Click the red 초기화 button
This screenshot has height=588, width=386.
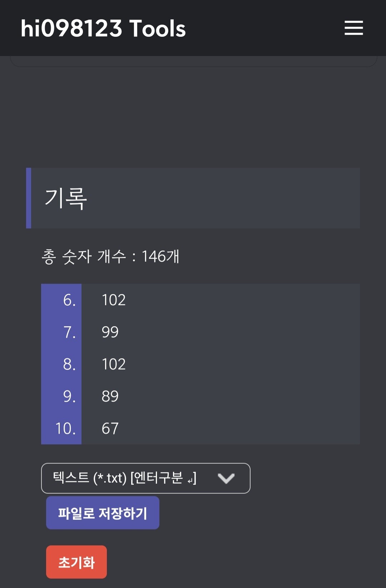coord(76,562)
